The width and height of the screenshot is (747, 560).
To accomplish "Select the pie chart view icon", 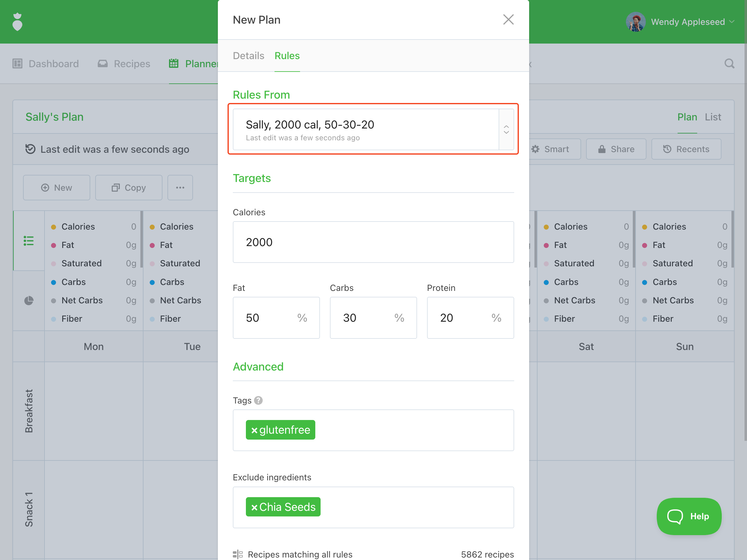I will click(x=29, y=301).
